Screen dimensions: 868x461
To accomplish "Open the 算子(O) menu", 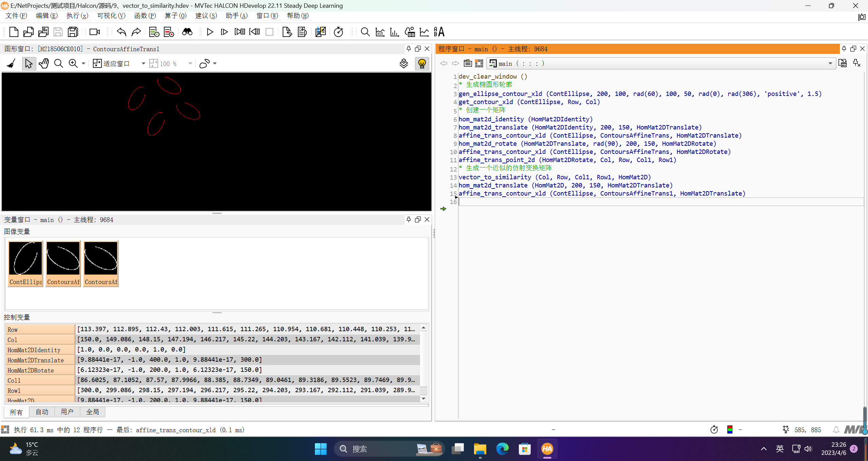I will pos(175,16).
